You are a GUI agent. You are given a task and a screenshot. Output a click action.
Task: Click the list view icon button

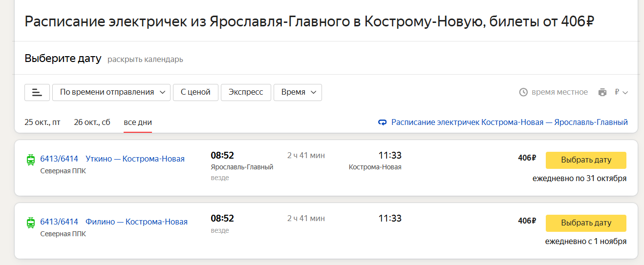[37, 92]
